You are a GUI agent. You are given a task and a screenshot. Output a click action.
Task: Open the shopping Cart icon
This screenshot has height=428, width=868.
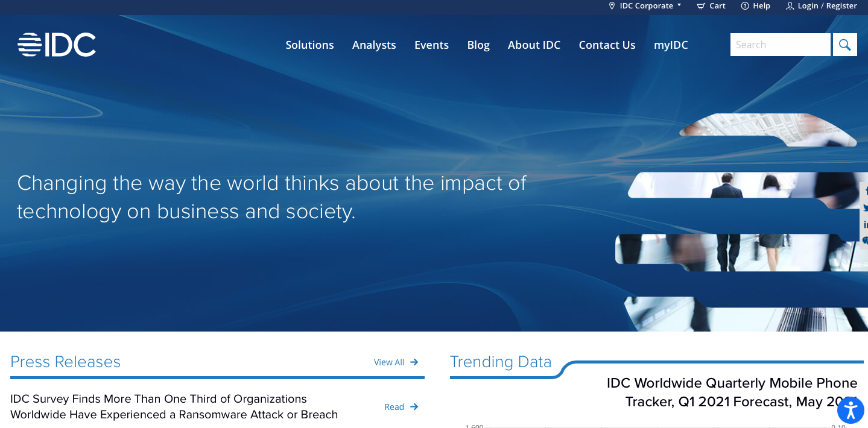pos(701,6)
